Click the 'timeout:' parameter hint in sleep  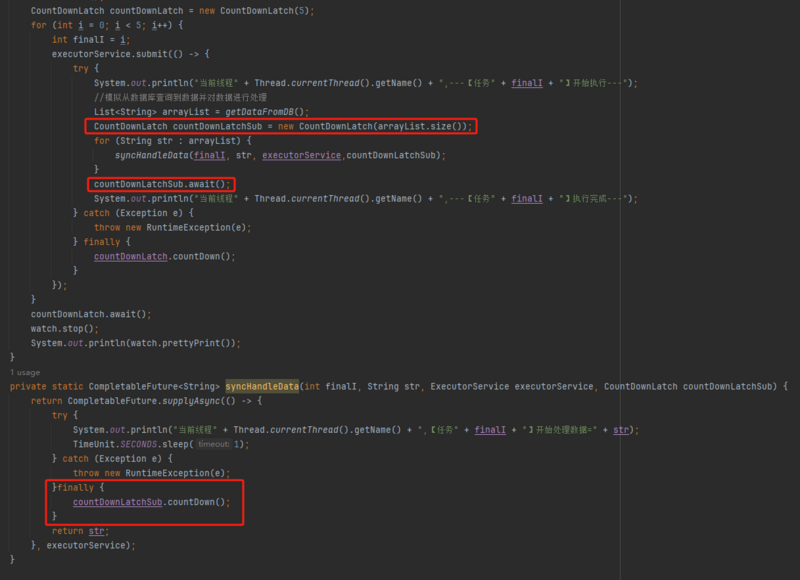click(x=214, y=444)
